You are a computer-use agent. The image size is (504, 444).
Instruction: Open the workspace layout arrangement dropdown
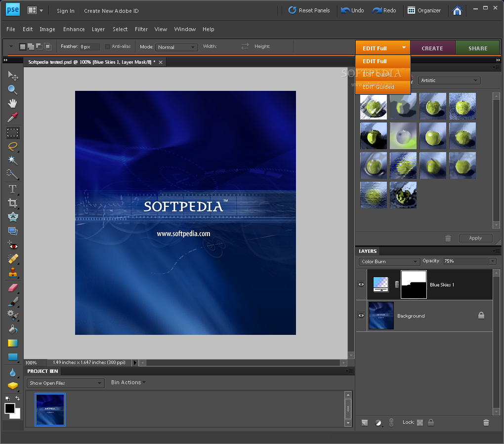click(36, 10)
